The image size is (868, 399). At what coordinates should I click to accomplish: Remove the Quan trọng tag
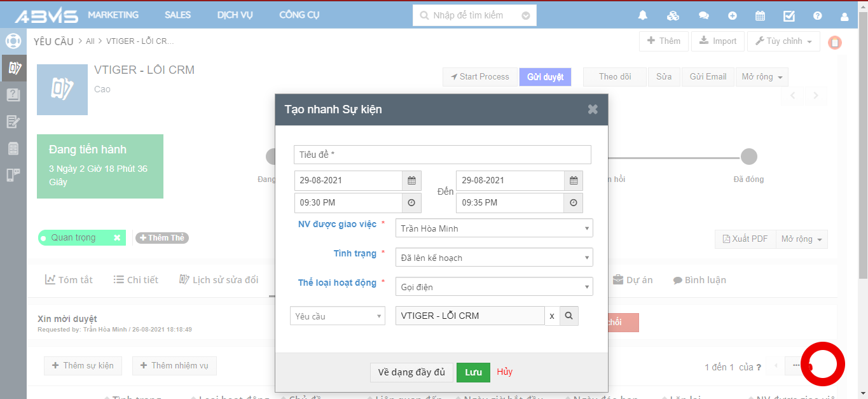tap(117, 238)
